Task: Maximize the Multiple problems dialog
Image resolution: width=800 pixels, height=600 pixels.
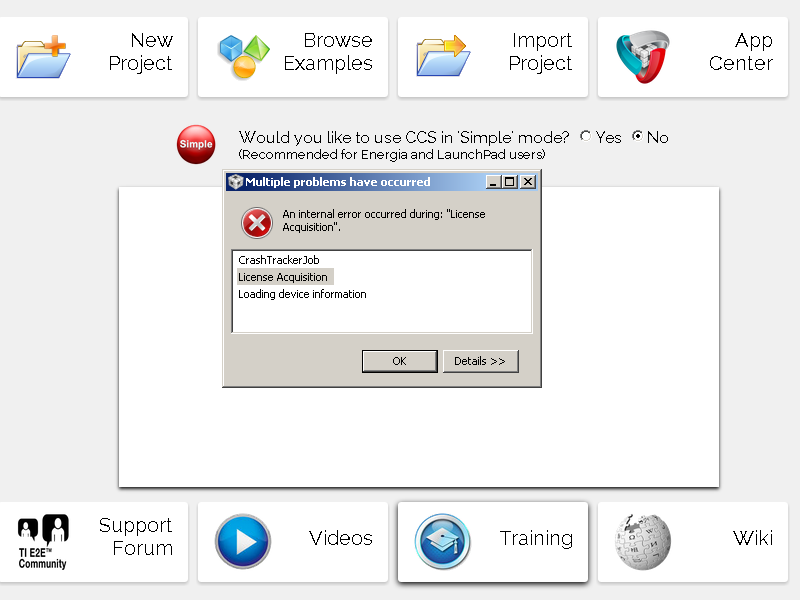Action: click(510, 182)
